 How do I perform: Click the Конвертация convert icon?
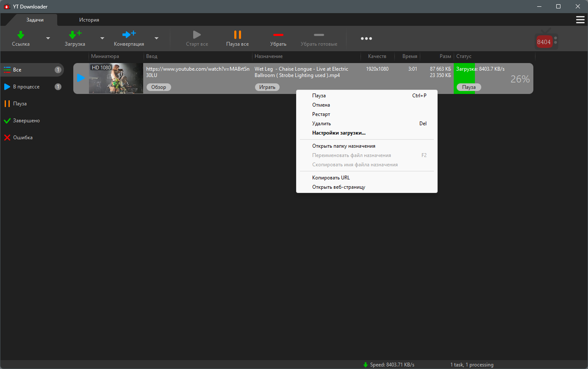(x=129, y=34)
